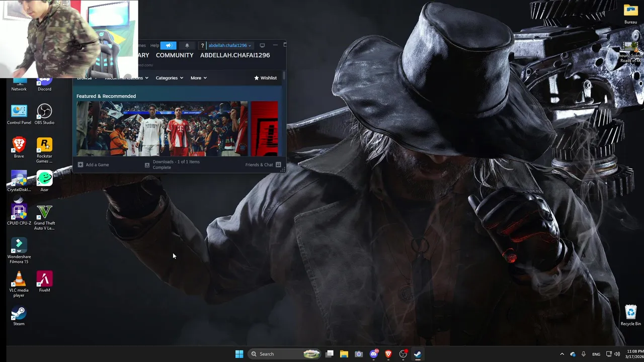Open Downloads status in Steam footer
Viewport: 644px width, 362px height.
coord(173,164)
